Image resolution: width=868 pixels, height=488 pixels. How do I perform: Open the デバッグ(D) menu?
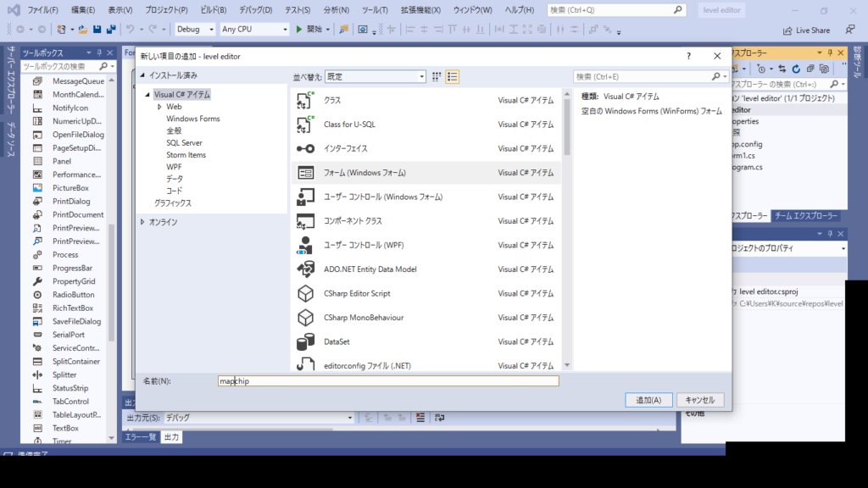pyautogui.click(x=255, y=10)
